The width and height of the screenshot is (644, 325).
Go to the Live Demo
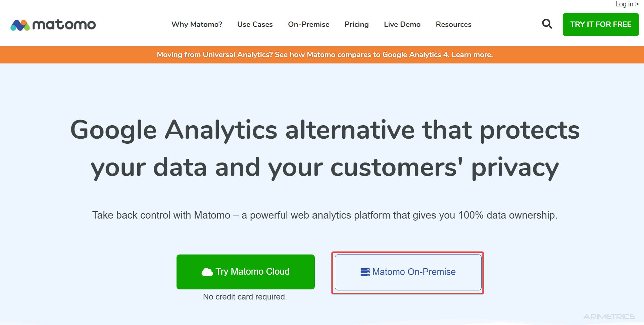point(402,24)
